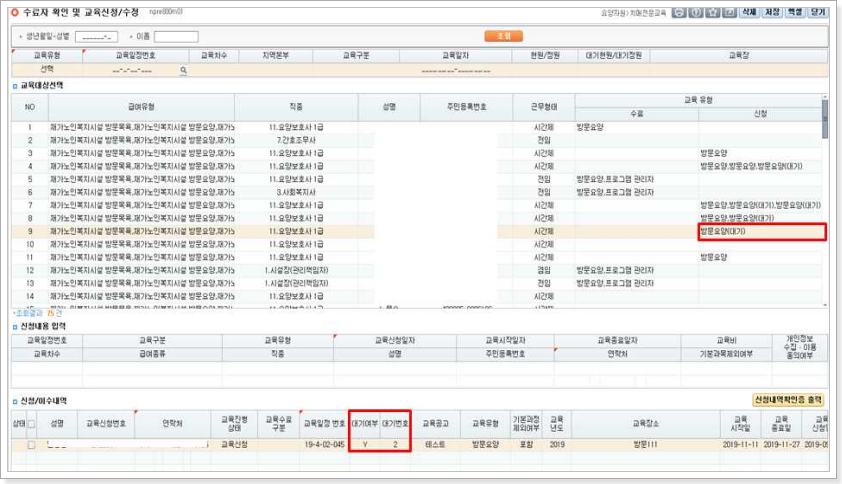Focus the 이름 input field
842x484 pixels.
click(x=176, y=37)
